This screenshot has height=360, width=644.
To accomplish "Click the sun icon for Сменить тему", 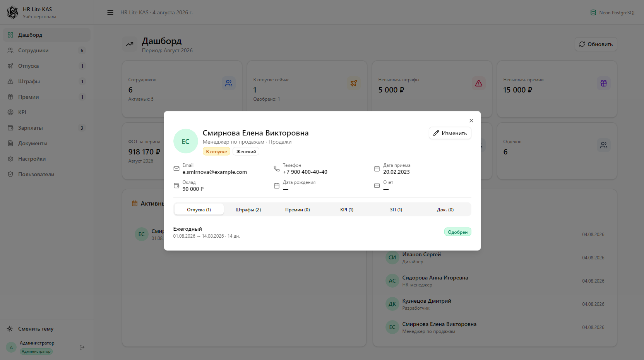I will point(10,329).
